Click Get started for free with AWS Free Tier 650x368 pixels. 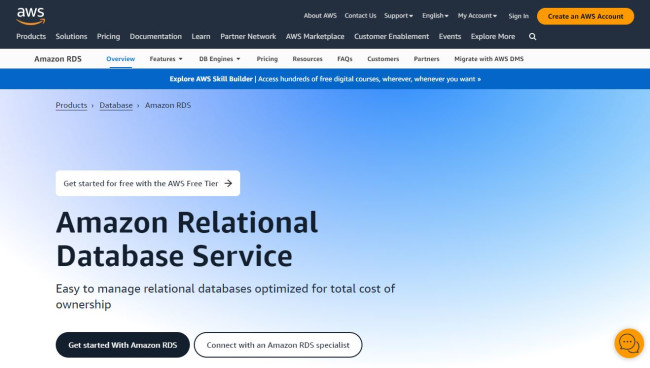(x=148, y=183)
